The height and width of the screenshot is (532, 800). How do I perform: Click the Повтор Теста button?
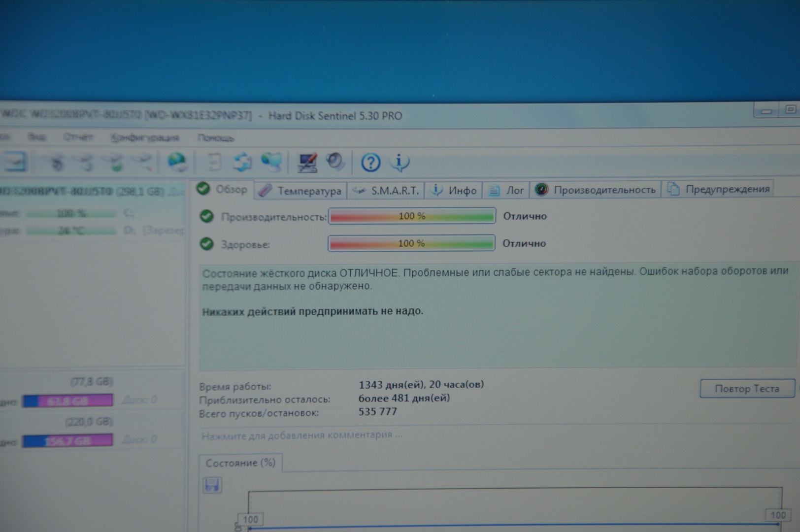click(x=747, y=389)
